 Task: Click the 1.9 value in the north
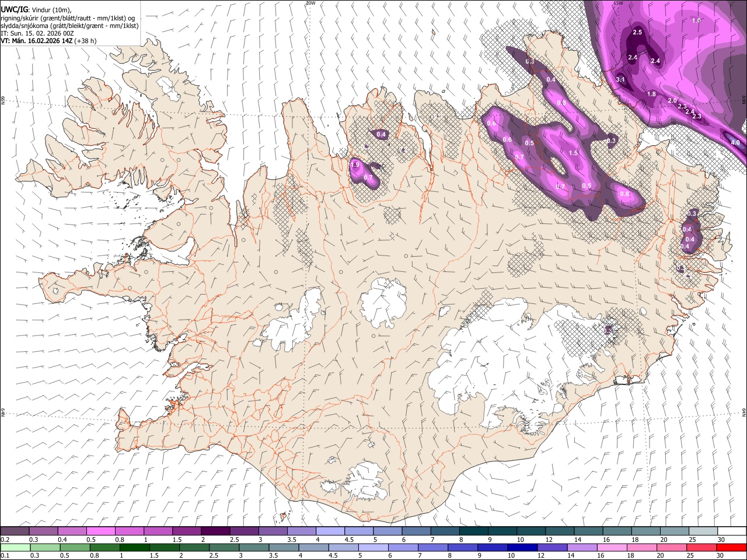point(355,164)
